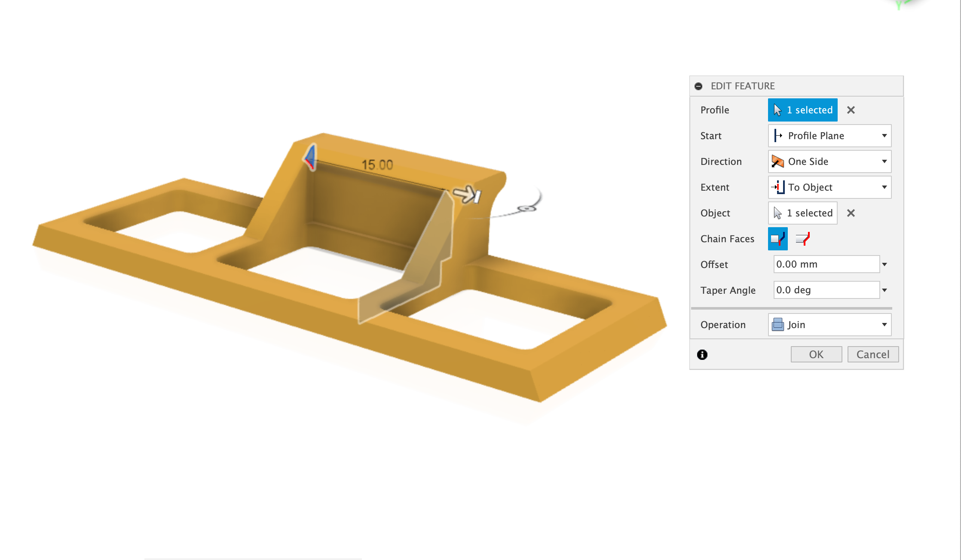Click the Object '1 selected' selector
The width and height of the screenshot is (961, 560).
coord(802,213)
